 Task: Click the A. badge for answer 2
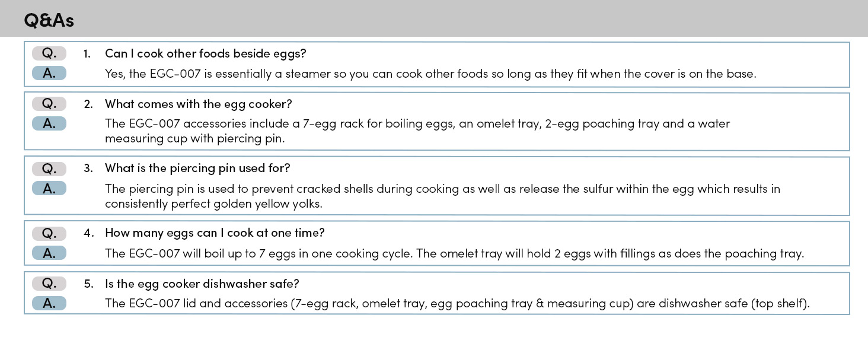pos(49,123)
